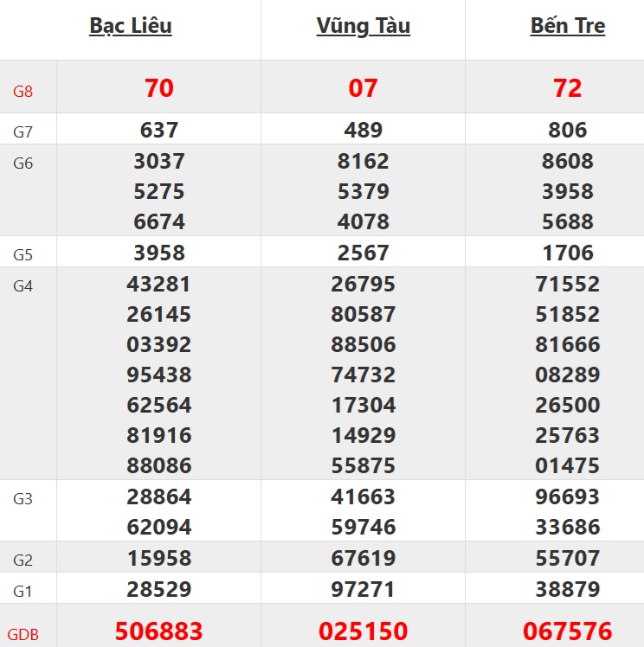
Task: Click G5 number 2567 under Vũng Tàu
Action: click(363, 253)
